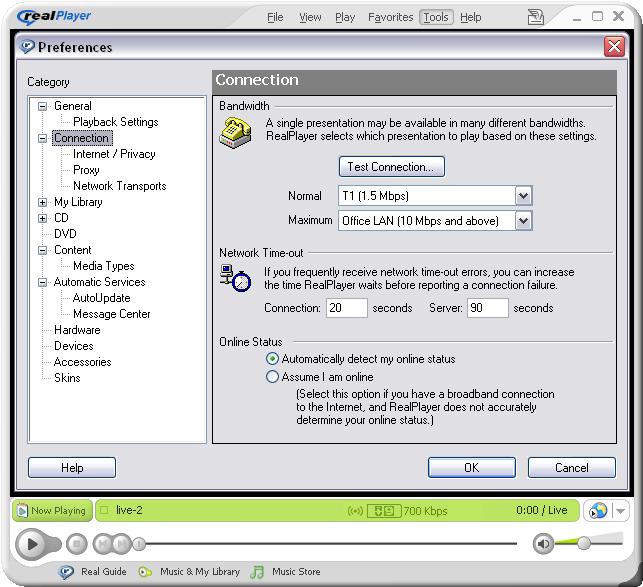The width and height of the screenshot is (643, 587).
Task: Open the Maximum bandwidth dropdown
Action: tap(524, 221)
